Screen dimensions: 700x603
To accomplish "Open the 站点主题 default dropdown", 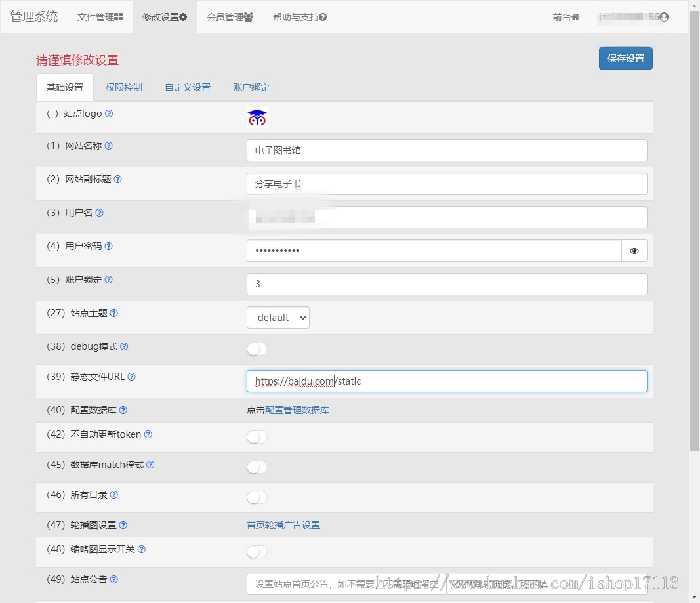I will tap(278, 318).
